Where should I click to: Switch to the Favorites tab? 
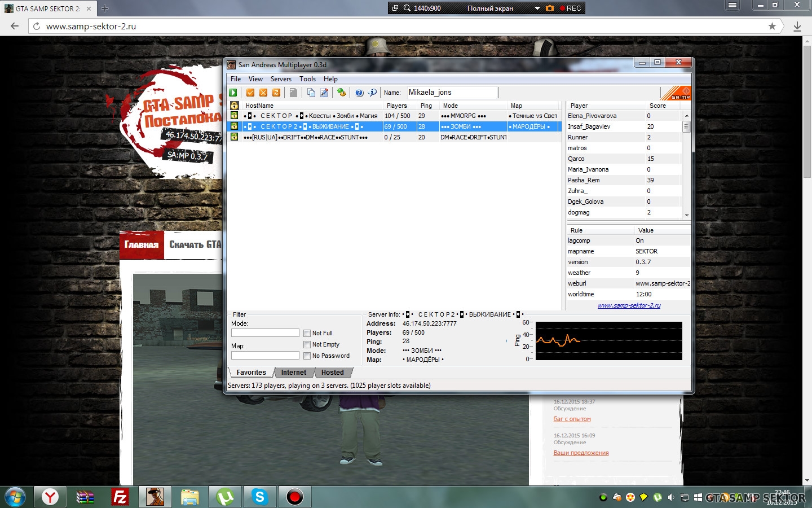251,373
